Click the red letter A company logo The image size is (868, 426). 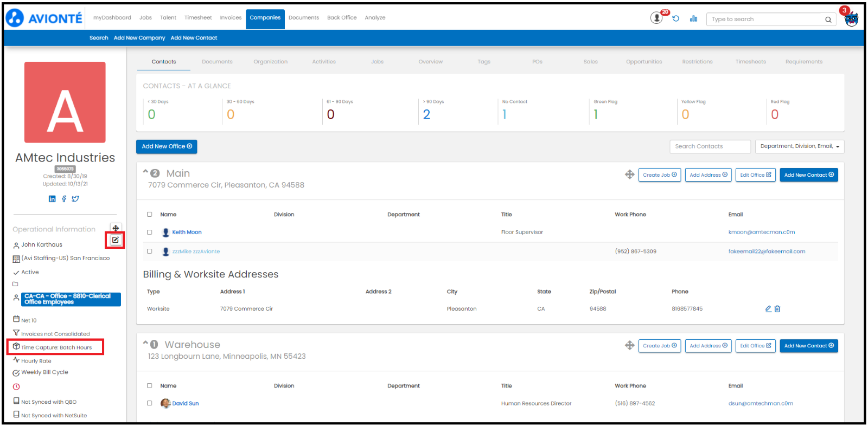click(65, 102)
